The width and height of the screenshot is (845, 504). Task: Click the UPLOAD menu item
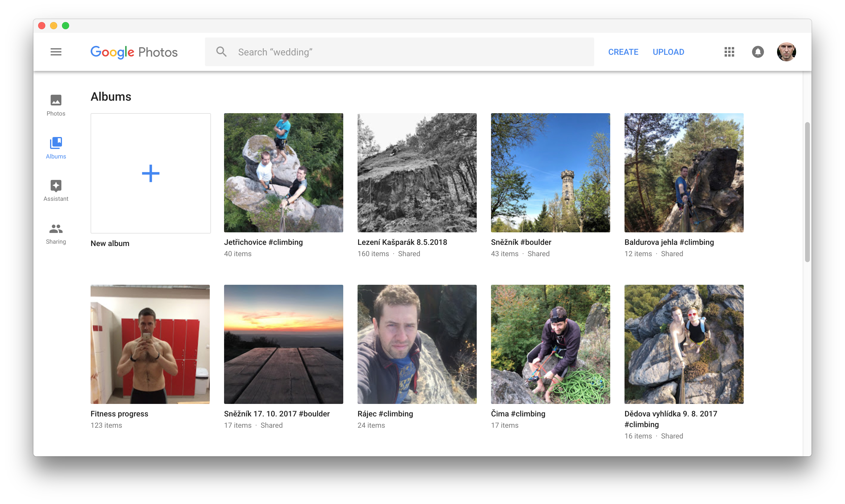click(668, 52)
